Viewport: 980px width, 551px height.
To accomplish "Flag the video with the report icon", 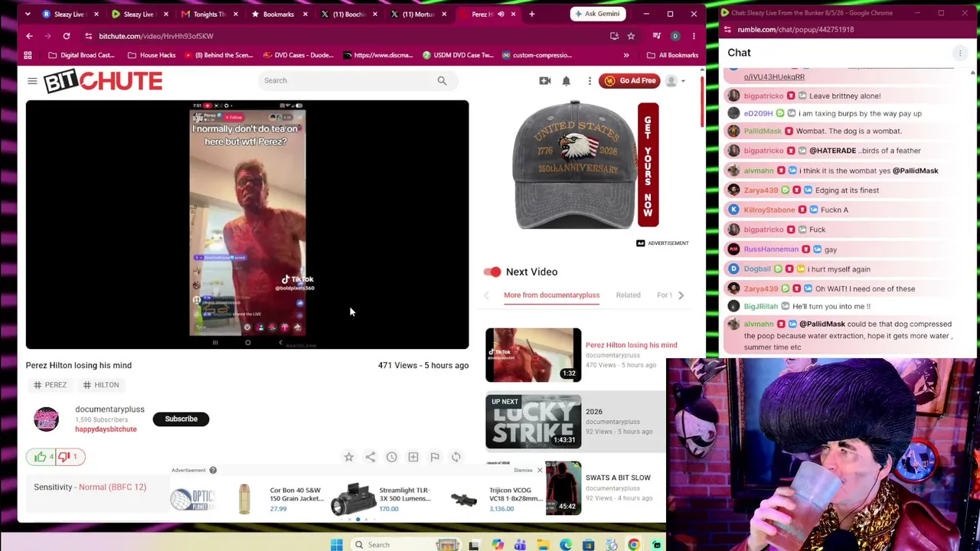I will click(434, 457).
